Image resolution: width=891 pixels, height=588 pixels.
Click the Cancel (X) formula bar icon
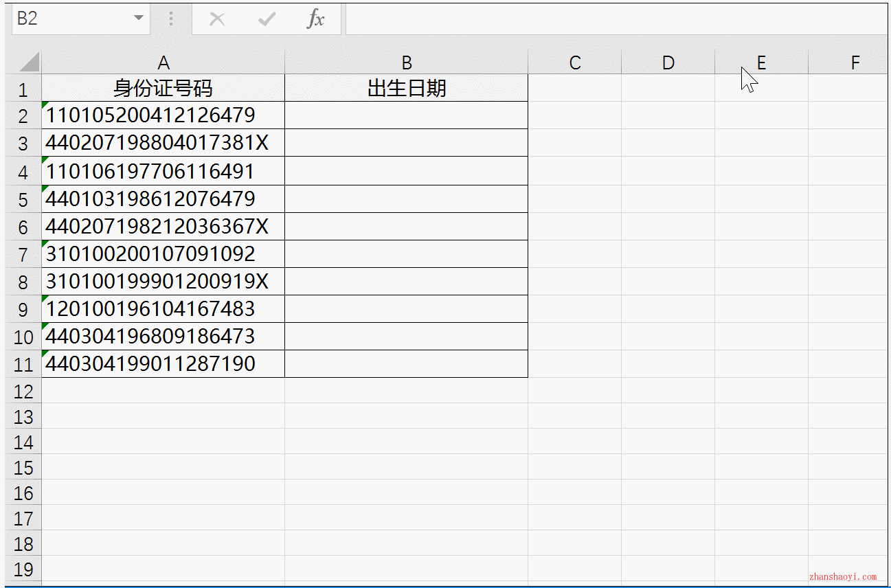point(217,19)
